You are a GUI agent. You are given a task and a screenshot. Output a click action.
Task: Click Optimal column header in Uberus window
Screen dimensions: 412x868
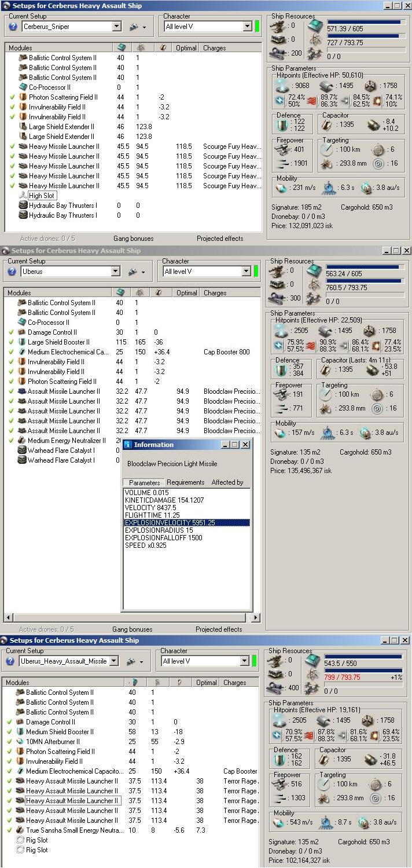186,293
